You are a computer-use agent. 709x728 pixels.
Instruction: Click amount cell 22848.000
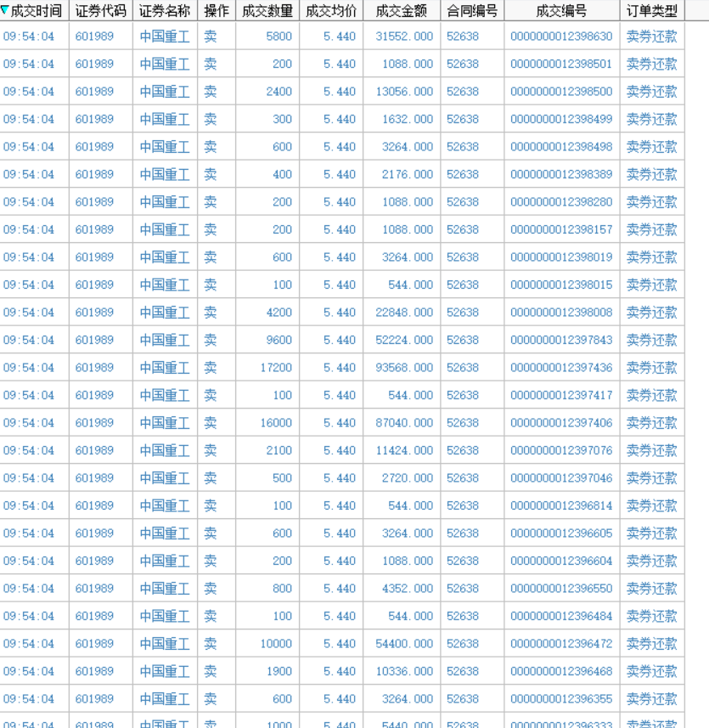[x=404, y=313]
